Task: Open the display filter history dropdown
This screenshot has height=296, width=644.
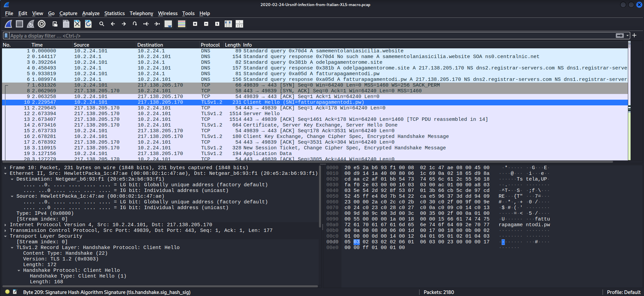Action: 627,36
